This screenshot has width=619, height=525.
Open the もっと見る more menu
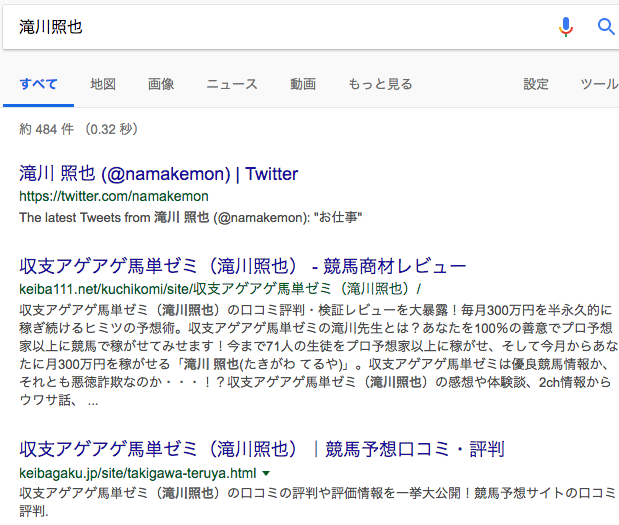(x=380, y=84)
